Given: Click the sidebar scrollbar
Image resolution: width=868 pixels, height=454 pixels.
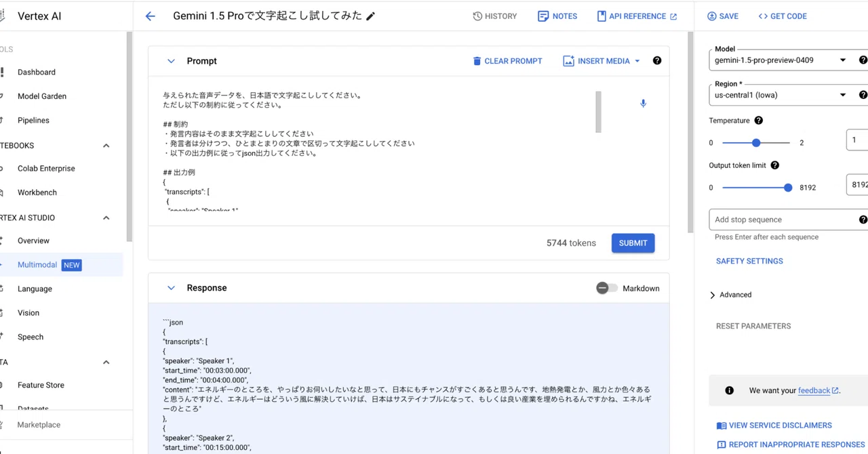Looking at the screenshot, I should pos(130,137).
